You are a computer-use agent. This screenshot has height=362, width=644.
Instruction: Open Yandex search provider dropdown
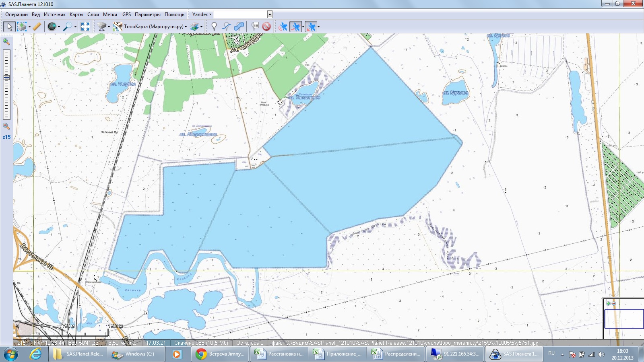tap(202, 14)
